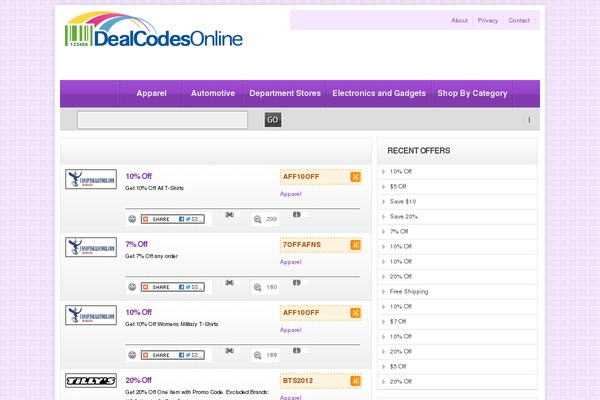Click the About link in the header

pos(459,21)
